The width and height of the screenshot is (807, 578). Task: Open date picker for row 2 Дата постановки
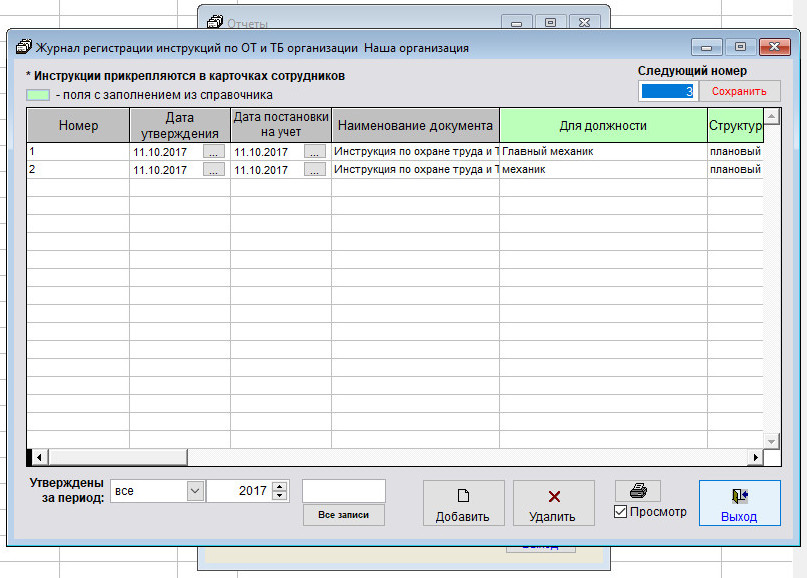pos(315,170)
